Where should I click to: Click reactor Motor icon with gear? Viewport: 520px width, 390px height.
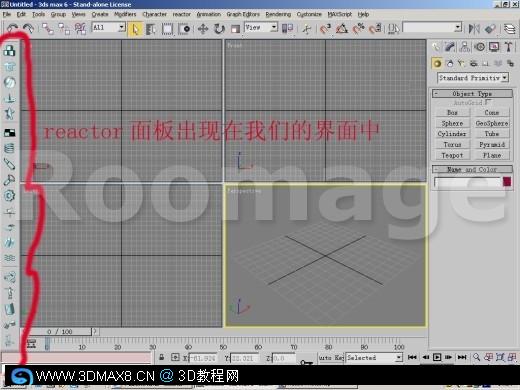click(9, 195)
